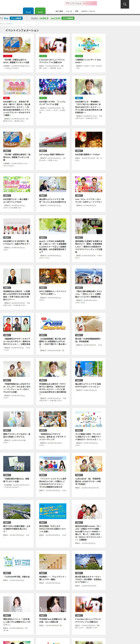
Task: Click the ホーム breadcrumb link
Action: coord(2,24)
